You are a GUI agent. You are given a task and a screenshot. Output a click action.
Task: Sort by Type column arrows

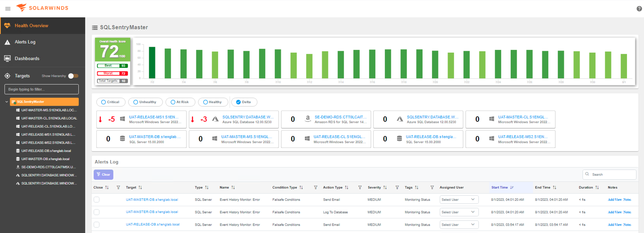pos(207,188)
